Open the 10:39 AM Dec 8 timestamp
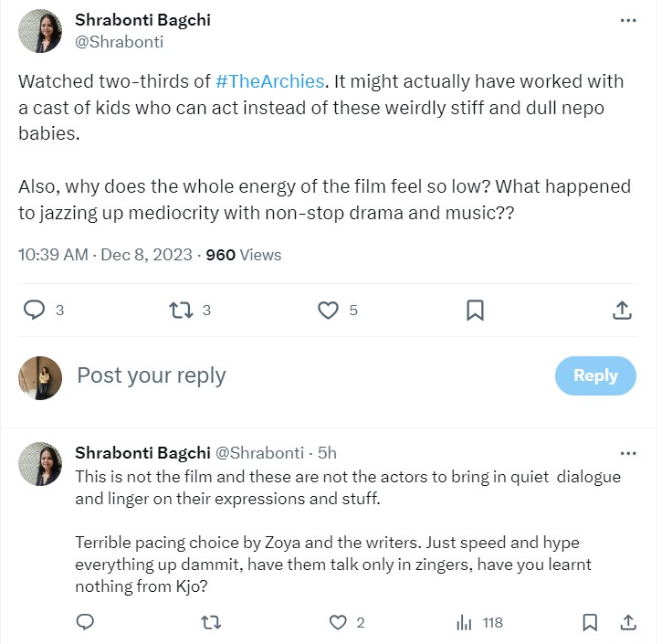This screenshot has width=672, height=644. [105, 255]
